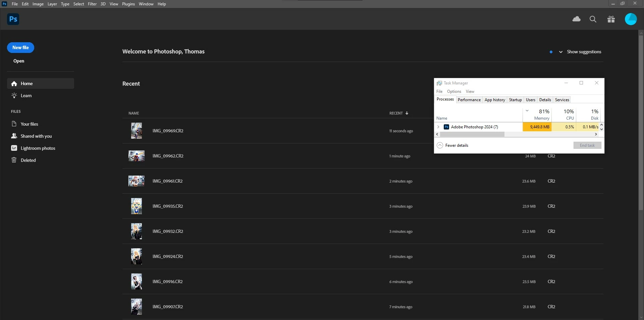Sort by the RECENT column arrow
This screenshot has width=644, height=320.
point(407,113)
